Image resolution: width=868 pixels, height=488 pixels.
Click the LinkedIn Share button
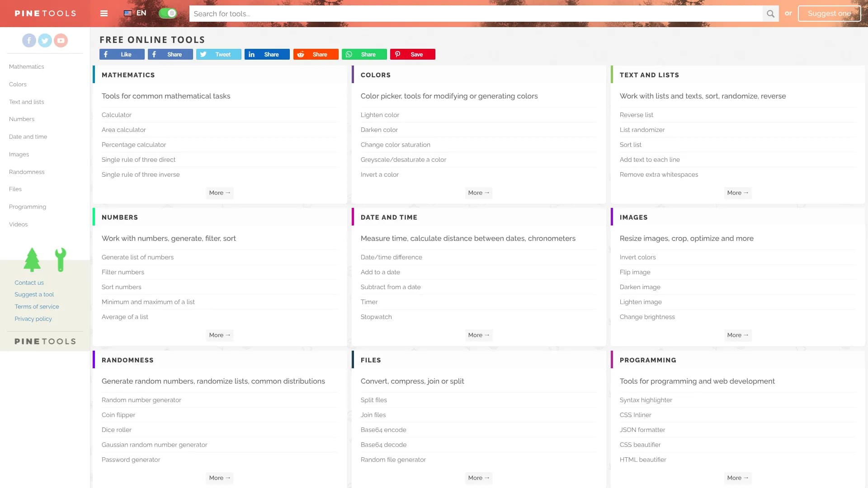(x=267, y=54)
